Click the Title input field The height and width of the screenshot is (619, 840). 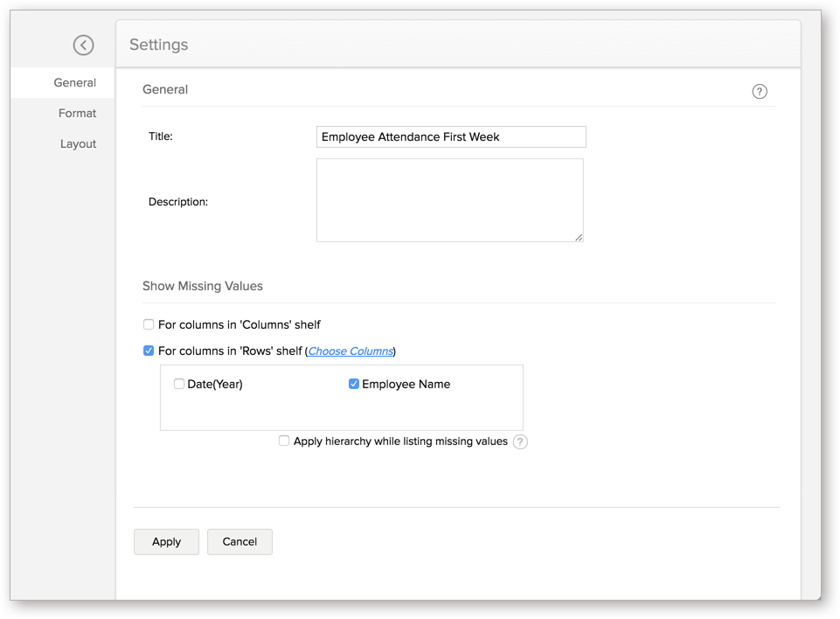pyautogui.click(x=450, y=136)
